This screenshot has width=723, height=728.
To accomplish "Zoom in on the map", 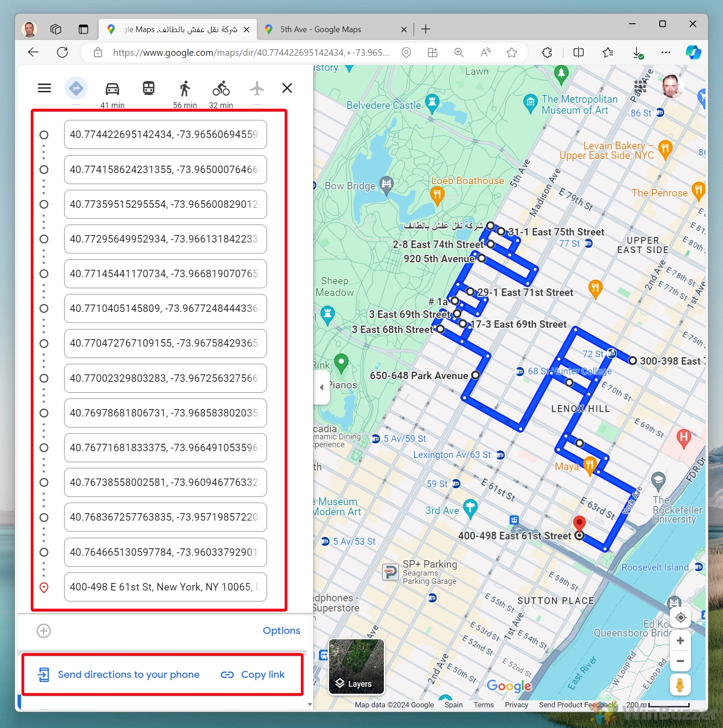I will point(680,641).
